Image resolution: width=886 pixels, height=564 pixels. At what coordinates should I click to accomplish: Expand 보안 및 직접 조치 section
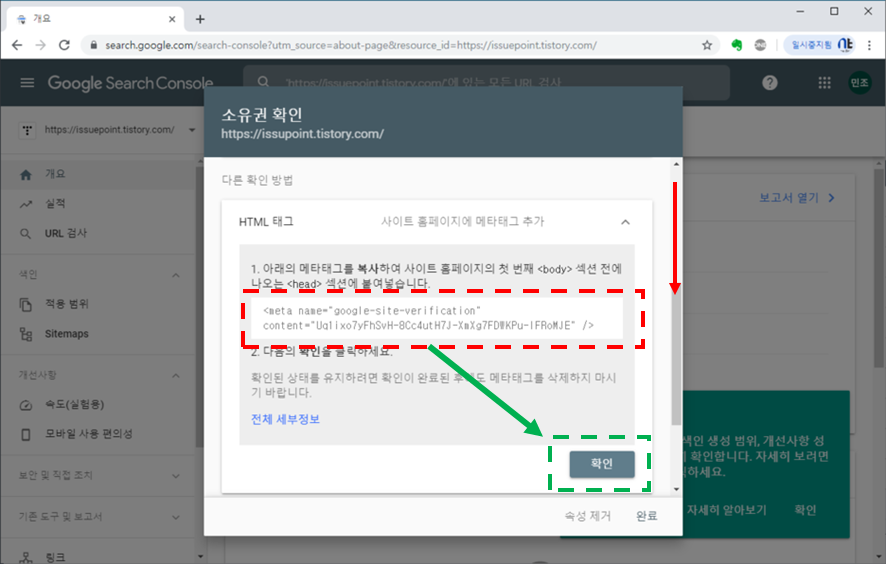[176, 476]
